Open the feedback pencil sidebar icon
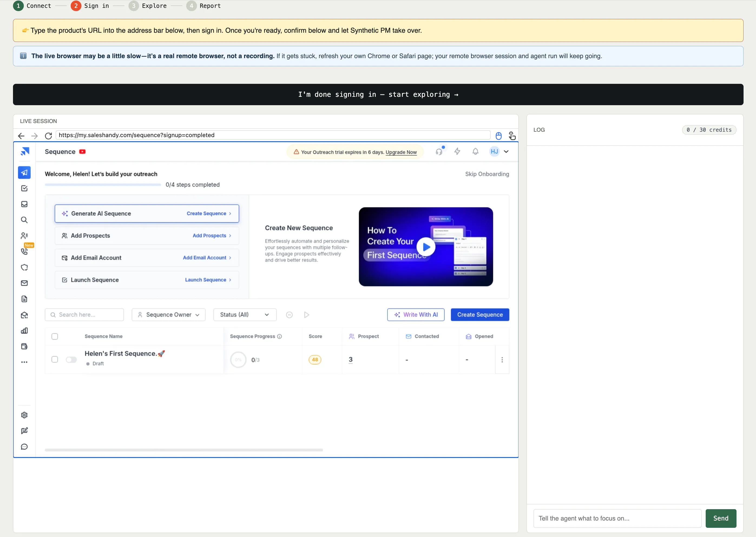The image size is (756, 537). click(x=24, y=431)
